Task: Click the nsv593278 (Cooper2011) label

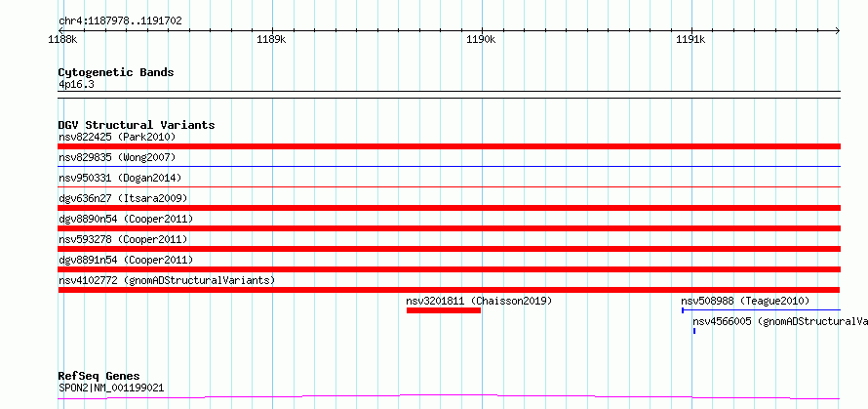Action: [x=123, y=239]
